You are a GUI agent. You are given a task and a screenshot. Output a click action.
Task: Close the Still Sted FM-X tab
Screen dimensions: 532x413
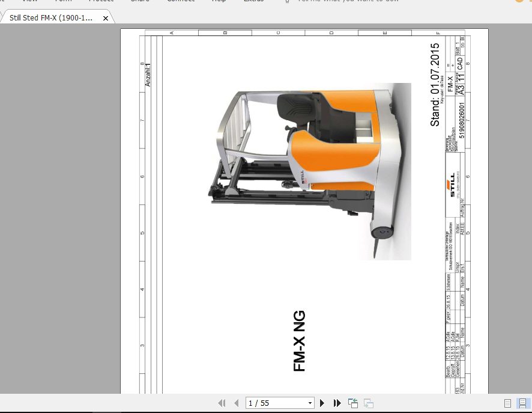pyautogui.click(x=106, y=19)
